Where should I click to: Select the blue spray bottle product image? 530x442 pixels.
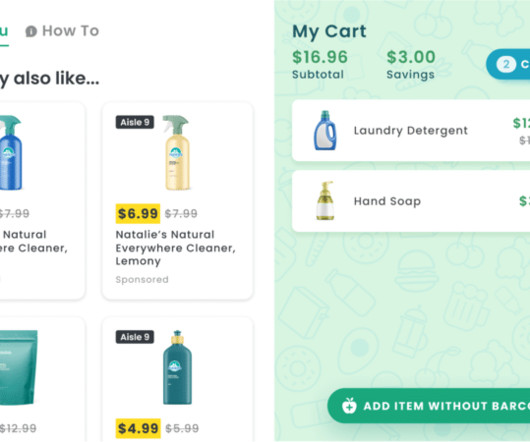click(10, 153)
